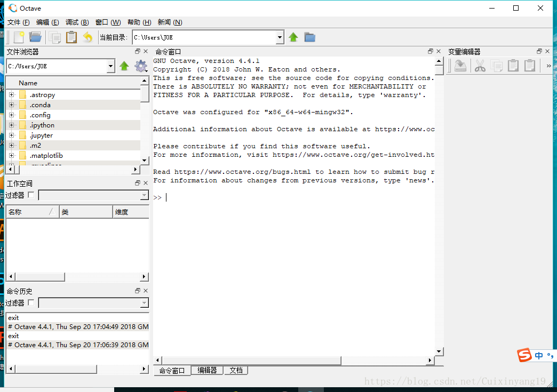This screenshot has width=557, height=392.
Task: Close the workspace panel
Action: point(146,183)
